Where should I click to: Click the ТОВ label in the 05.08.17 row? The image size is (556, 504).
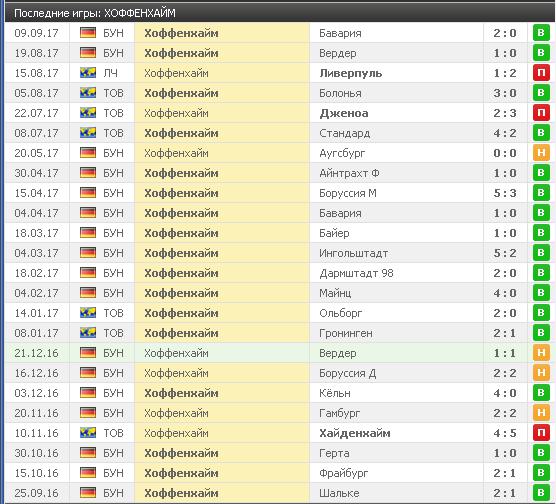[113, 93]
